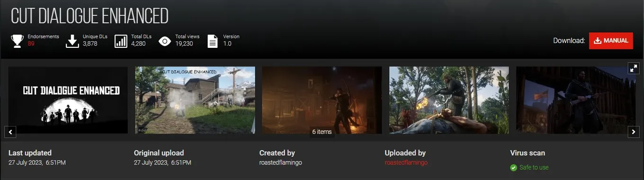The width and height of the screenshot is (644, 180).
Task: Open uploader roastedflamingo profile link
Action: [406, 162]
